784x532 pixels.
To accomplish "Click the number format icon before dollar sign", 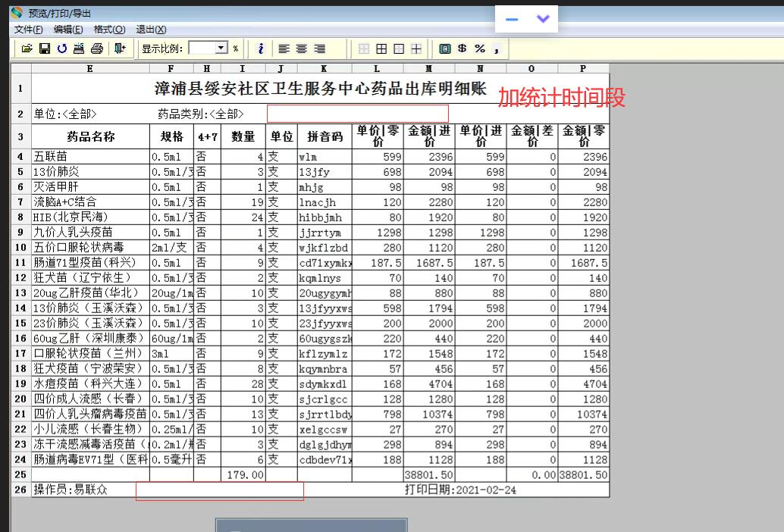I will pos(445,49).
